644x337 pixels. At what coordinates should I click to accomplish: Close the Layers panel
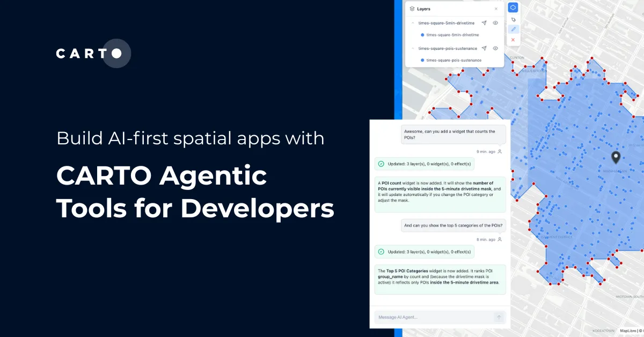(496, 9)
